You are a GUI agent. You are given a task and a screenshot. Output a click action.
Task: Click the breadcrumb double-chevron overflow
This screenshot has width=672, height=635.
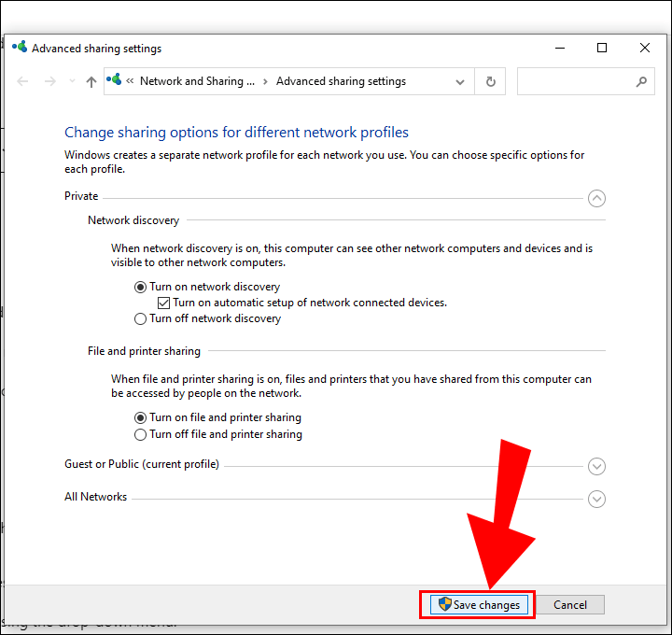[130, 81]
